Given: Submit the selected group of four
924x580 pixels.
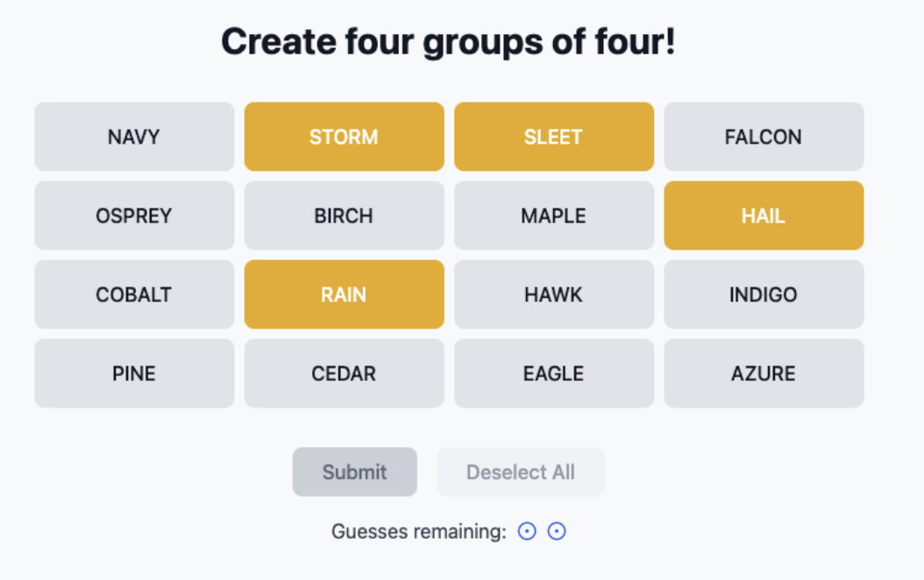Looking at the screenshot, I should 355,471.
